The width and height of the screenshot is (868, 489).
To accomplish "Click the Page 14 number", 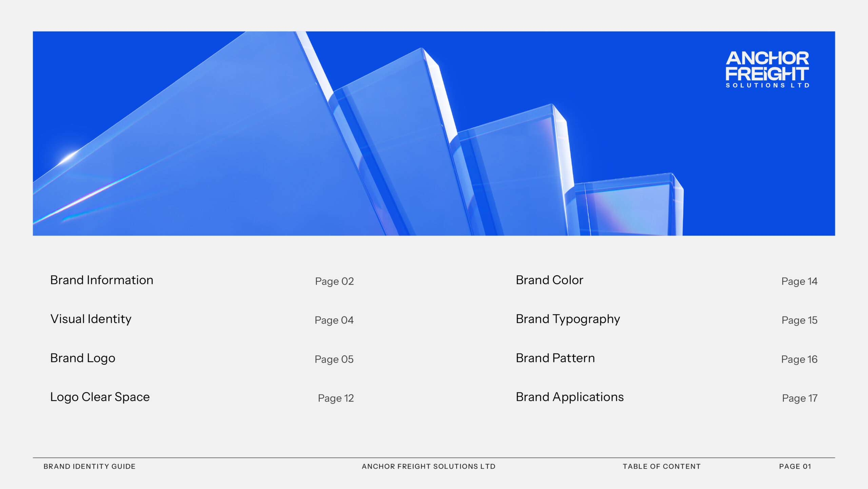I will (x=799, y=281).
